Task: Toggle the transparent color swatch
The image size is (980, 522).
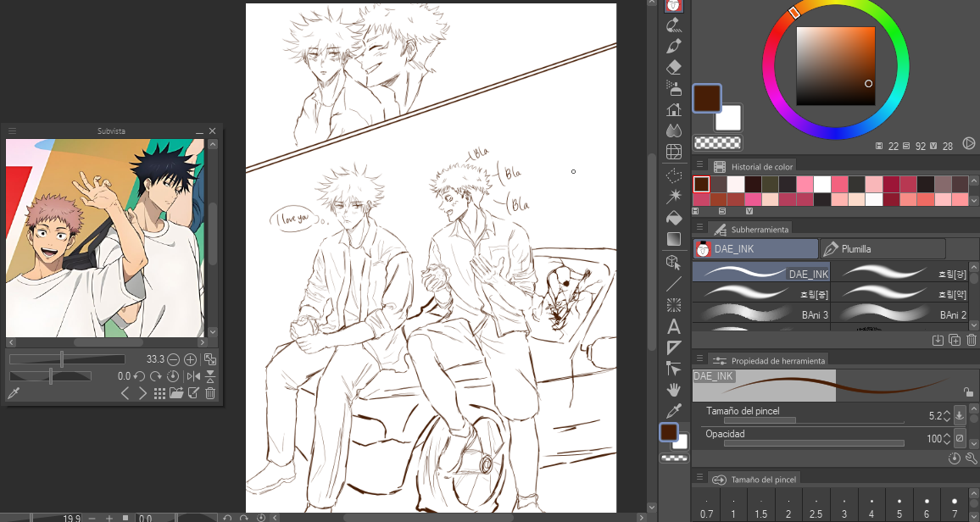Action: [x=717, y=142]
